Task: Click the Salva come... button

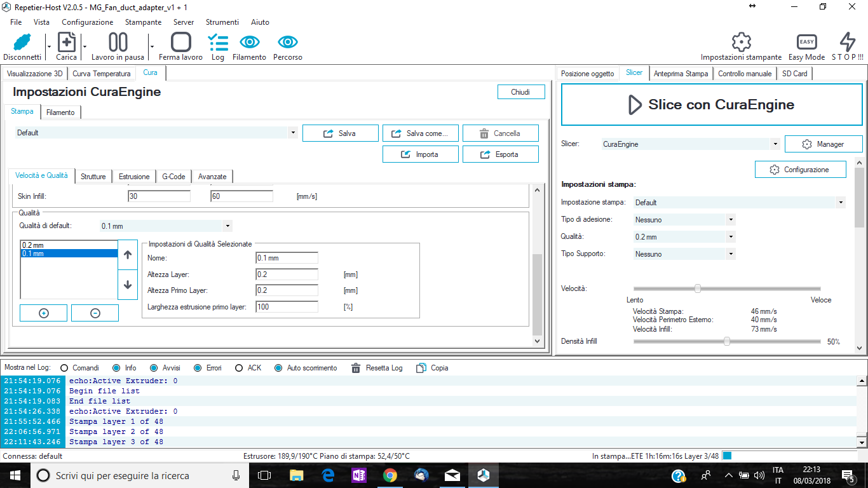Action: [420, 133]
